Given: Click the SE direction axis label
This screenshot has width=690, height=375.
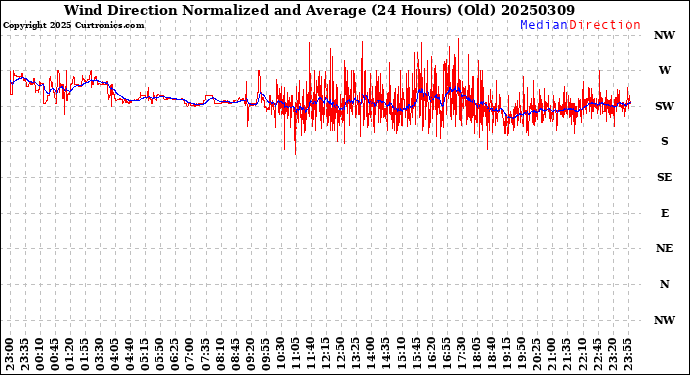Looking at the screenshot, I should coord(664,177).
